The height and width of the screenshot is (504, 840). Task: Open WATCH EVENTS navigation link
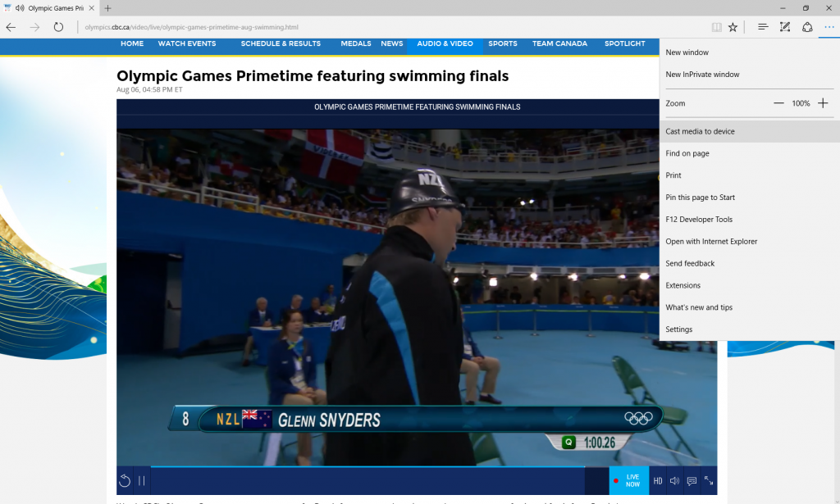(187, 44)
